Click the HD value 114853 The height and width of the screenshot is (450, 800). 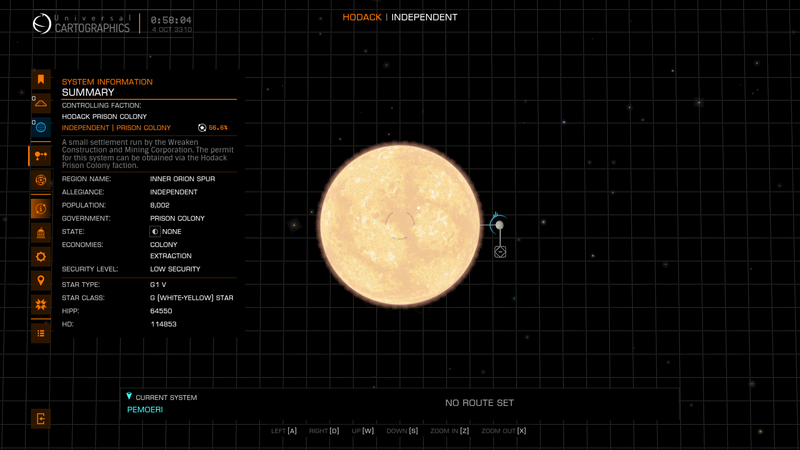click(x=163, y=324)
